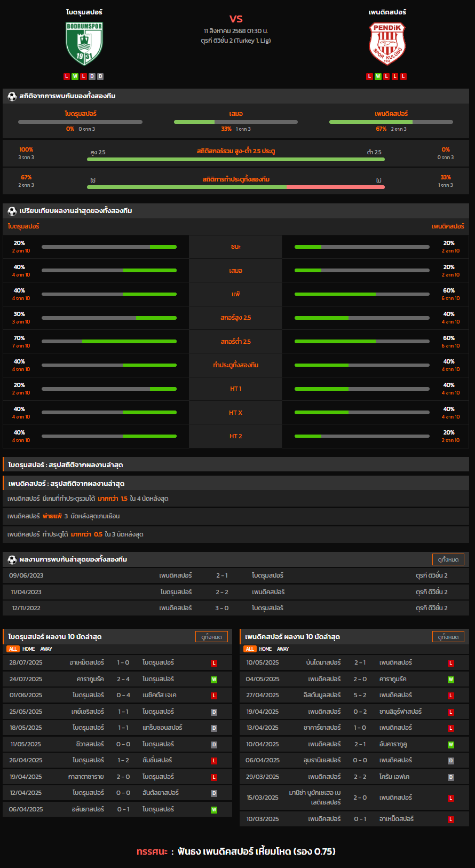Select ALL tab in Pendikspor last 10 matches

tap(250, 649)
